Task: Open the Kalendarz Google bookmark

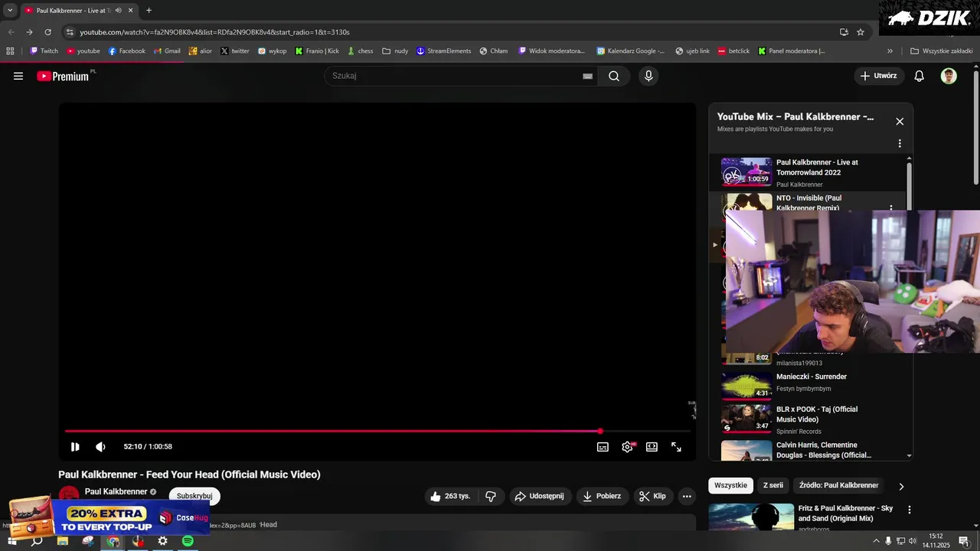Action: pos(630,51)
